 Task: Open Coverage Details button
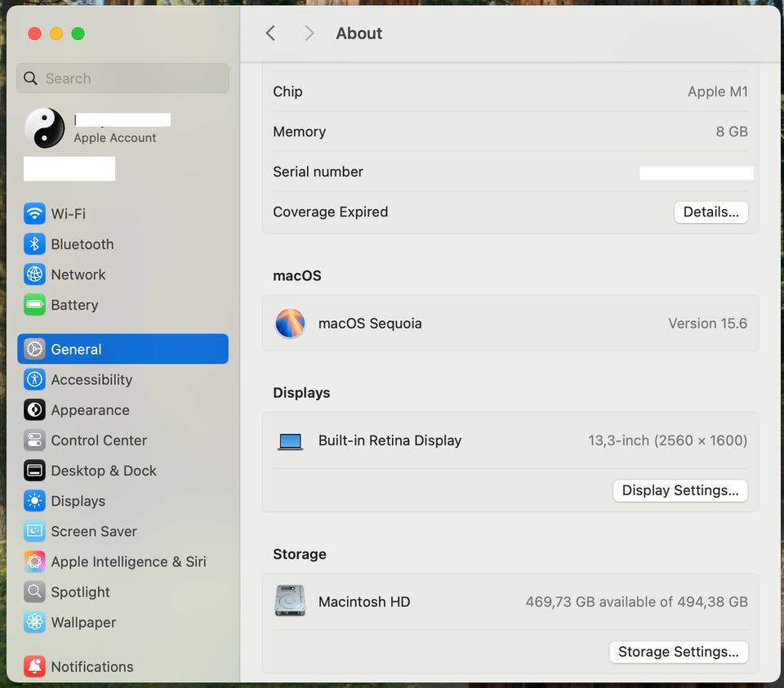pyautogui.click(x=710, y=212)
